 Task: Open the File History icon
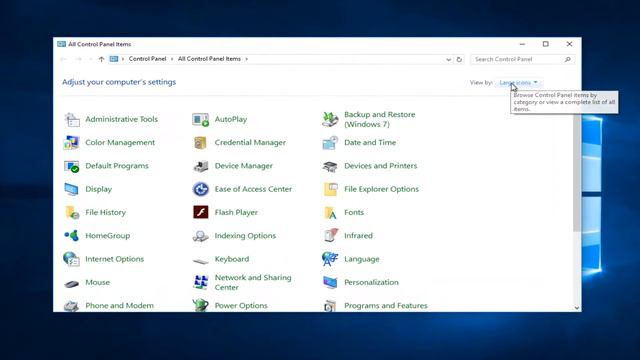71,213
